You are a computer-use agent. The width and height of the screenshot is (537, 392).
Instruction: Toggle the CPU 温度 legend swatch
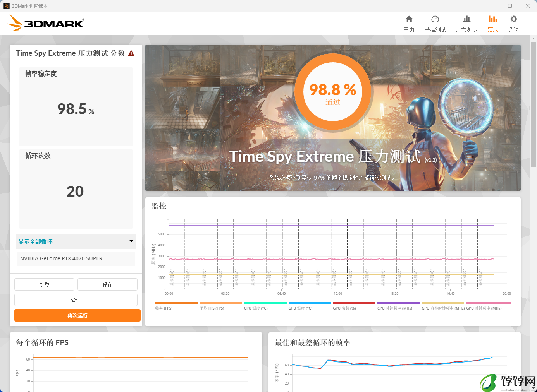pyautogui.click(x=265, y=303)
